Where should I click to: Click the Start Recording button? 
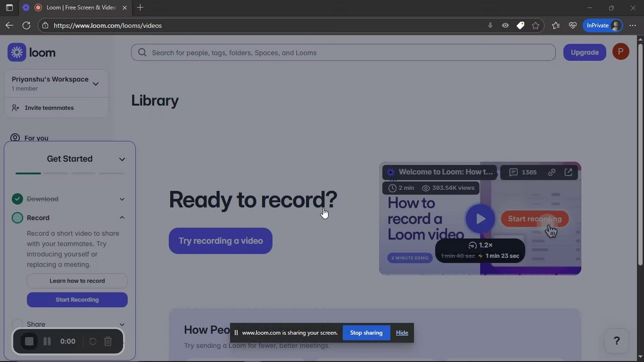tap(77, 300)
